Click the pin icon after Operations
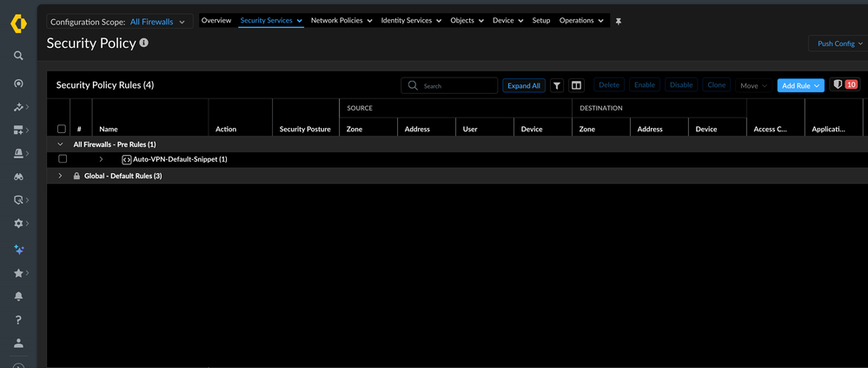This screenshot has width=868, height=368. point(619,21)
